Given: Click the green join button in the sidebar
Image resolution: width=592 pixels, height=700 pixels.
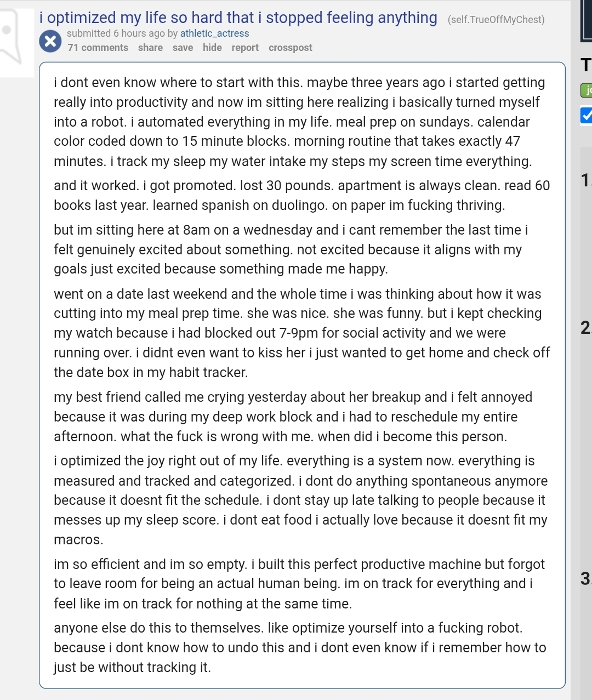Looking at the screenshot, I should (x=587, y=90).
